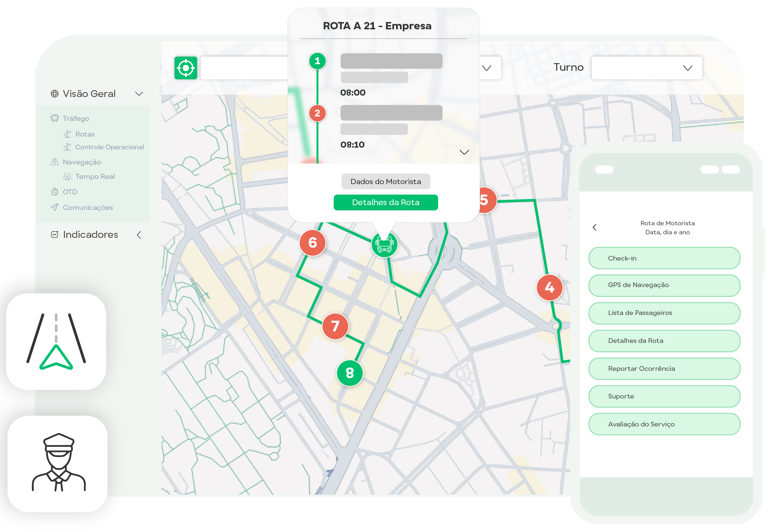Tap Detalhes da Rota on the phone
This screenshot has width=771, height=532.
click(x=664, y=341)
